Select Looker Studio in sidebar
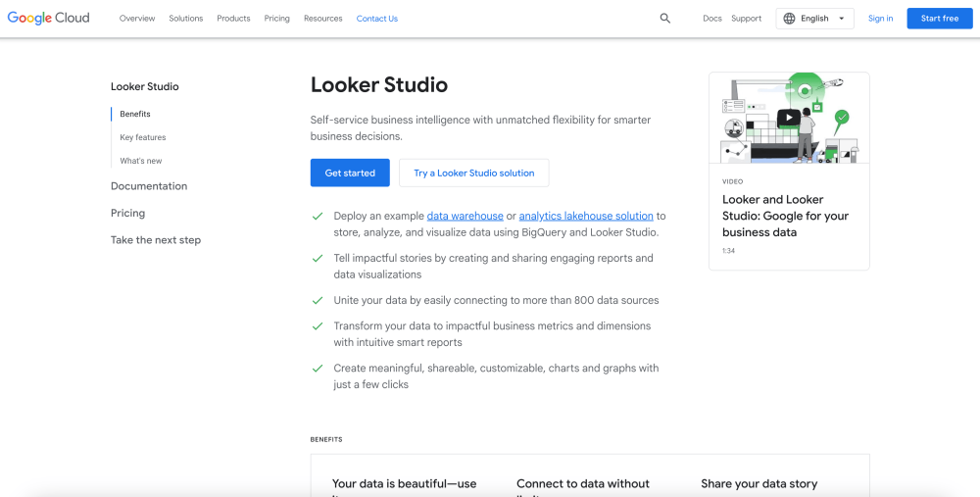980x497 pixels. coord(144,87)
